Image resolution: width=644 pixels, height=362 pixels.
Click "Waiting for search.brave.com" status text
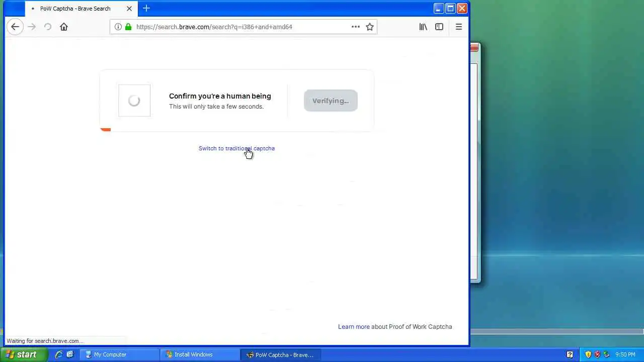pos(44,341)
